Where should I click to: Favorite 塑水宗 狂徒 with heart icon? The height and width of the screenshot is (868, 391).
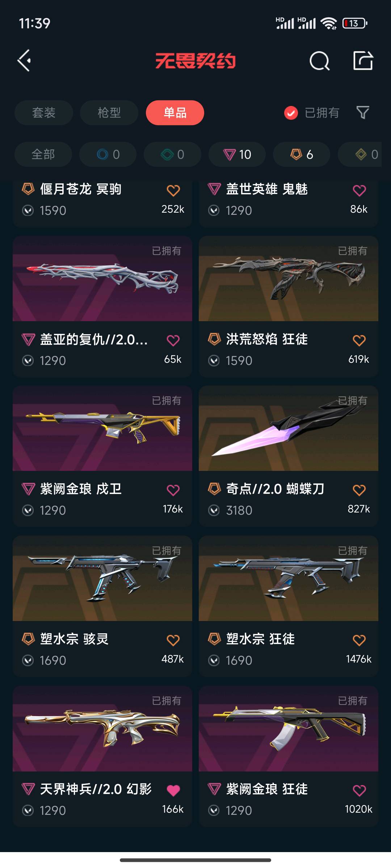pyautogui.click(x=359, y=641)
